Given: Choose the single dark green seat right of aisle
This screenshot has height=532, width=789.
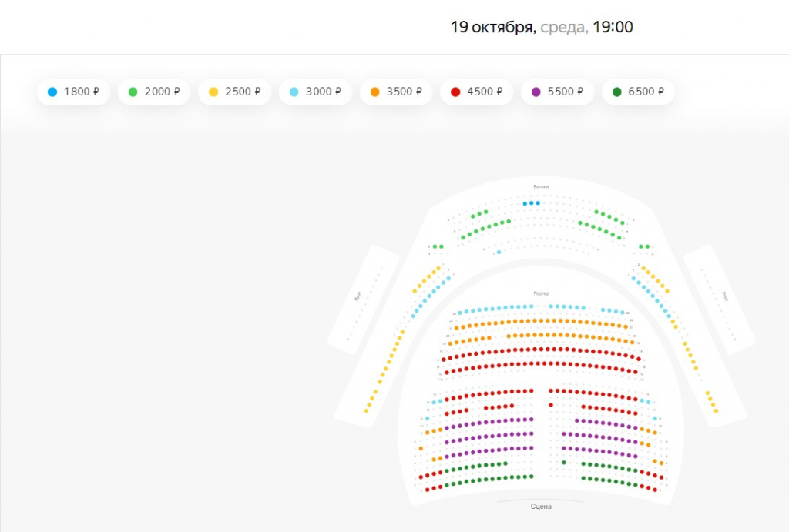Looking at the screenshot, I should 564,463.
